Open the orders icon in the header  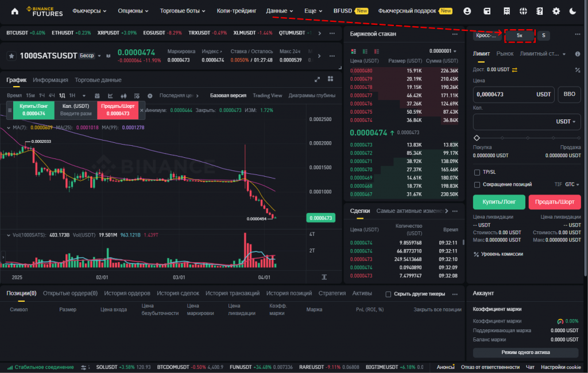506,11
